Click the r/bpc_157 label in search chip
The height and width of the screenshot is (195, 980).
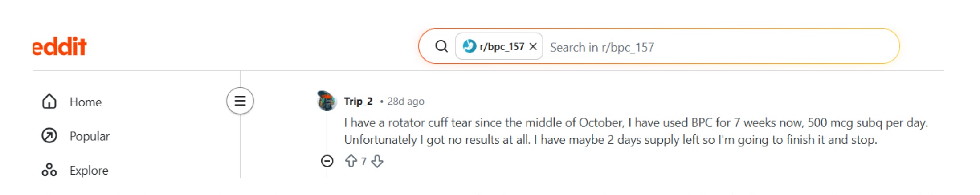point(502,46)
